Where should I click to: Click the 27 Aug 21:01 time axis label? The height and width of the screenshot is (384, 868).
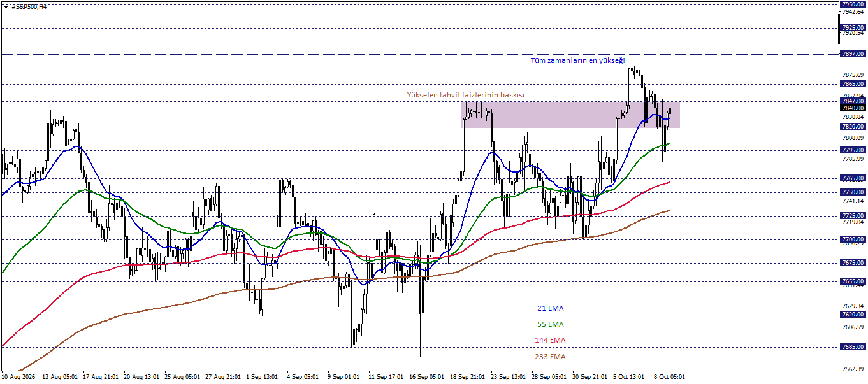[x=223, y=377]
